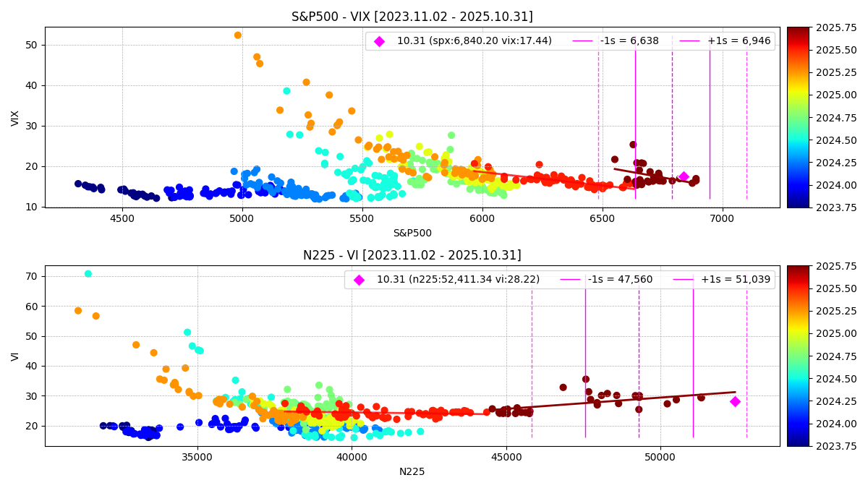
Task: Click the highest VI point near 70
Action: coord(88,274)
